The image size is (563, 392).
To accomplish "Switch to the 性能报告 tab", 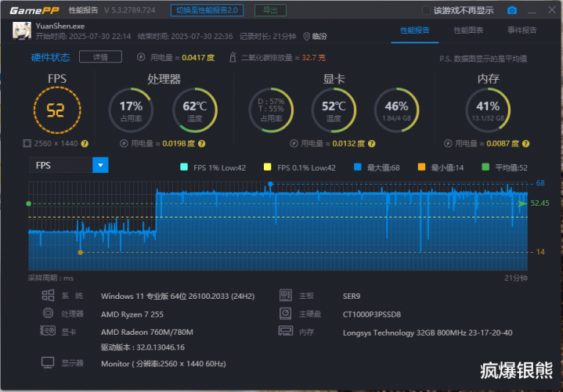I will click(x=415, y=31).
